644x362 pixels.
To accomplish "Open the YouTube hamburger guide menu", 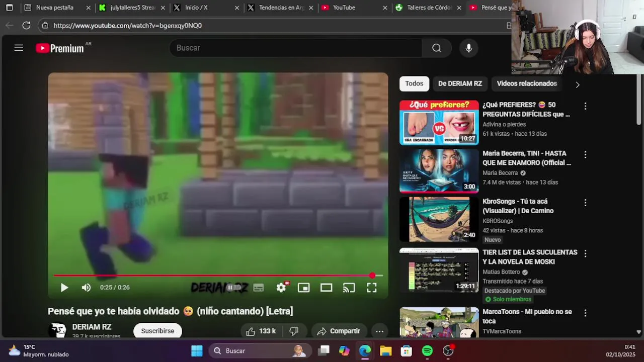I will click(x=19, y=48).
